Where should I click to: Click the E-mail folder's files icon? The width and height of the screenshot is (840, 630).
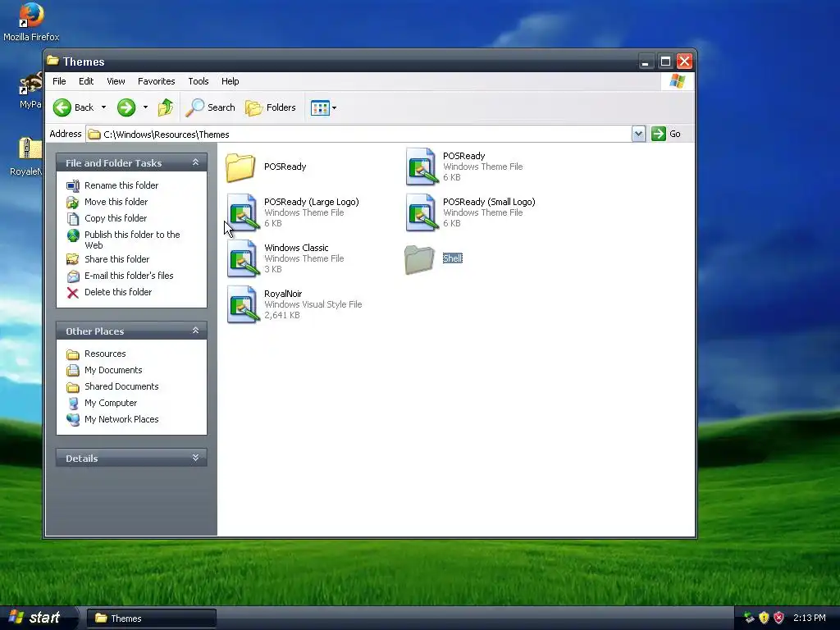73,276
